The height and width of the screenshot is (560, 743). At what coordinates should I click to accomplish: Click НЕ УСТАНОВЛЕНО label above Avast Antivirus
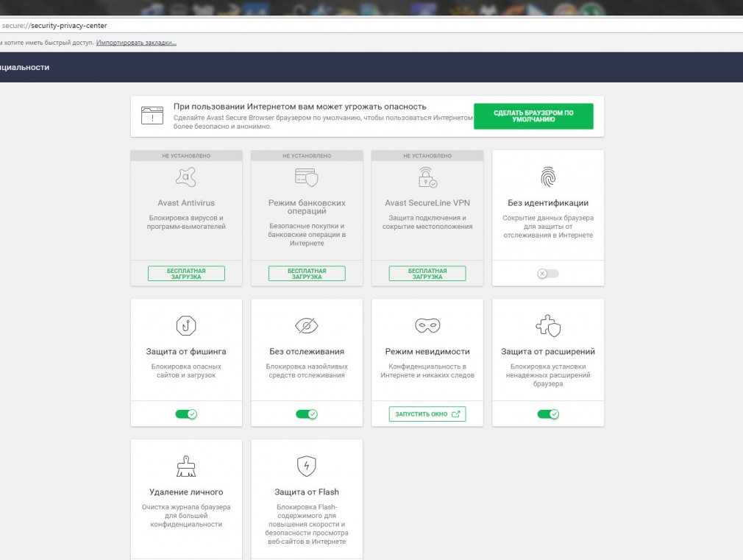[186, 155]
